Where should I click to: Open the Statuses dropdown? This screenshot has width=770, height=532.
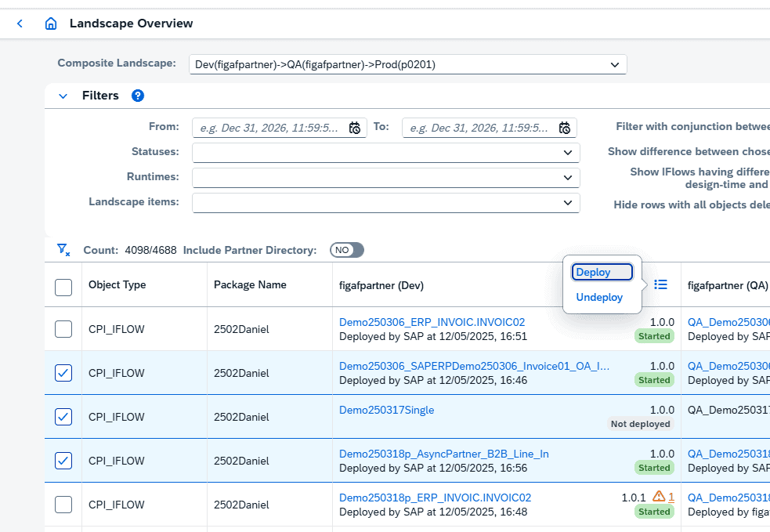[x=386, y=152]
